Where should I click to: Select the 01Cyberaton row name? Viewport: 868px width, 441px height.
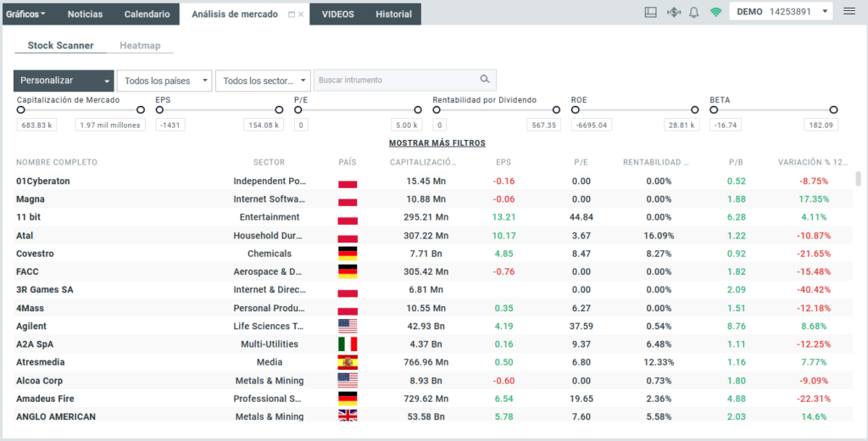(x=43, y=181)
